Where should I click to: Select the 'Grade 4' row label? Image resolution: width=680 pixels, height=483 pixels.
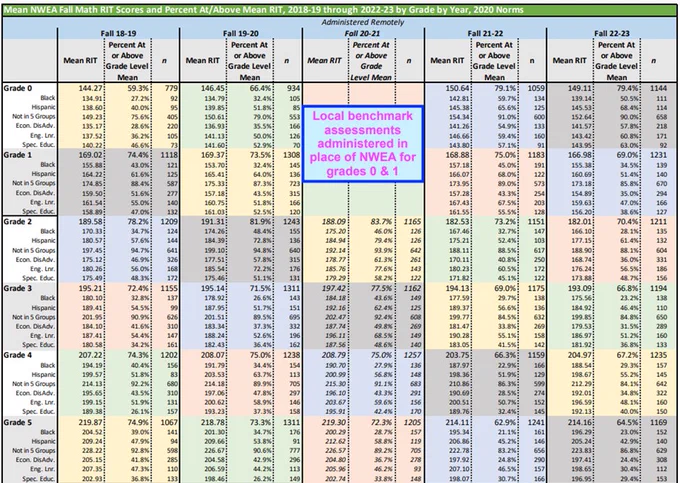pyautogui.click(x=18, y=355)
